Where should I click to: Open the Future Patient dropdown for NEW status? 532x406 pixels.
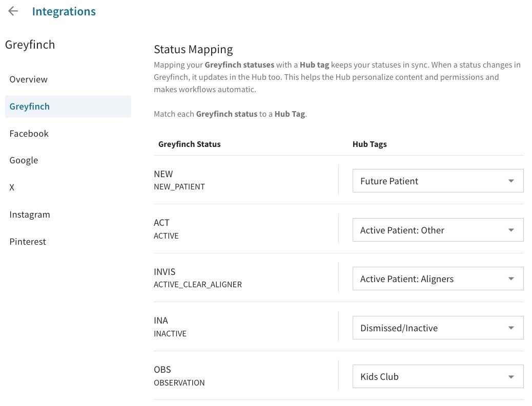coord(438,181)
